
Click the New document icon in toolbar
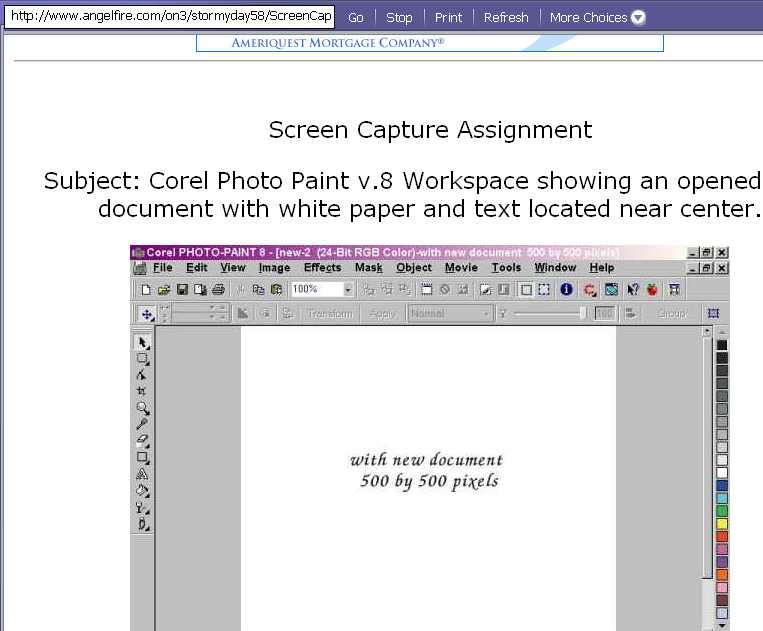click(x=146, y=290)
